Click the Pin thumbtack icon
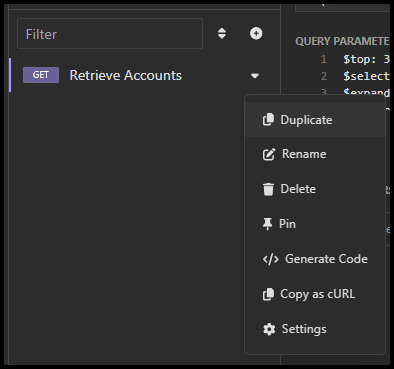Image resolution: width=394 pixels, height=369 pixels. tap(267, 224)
